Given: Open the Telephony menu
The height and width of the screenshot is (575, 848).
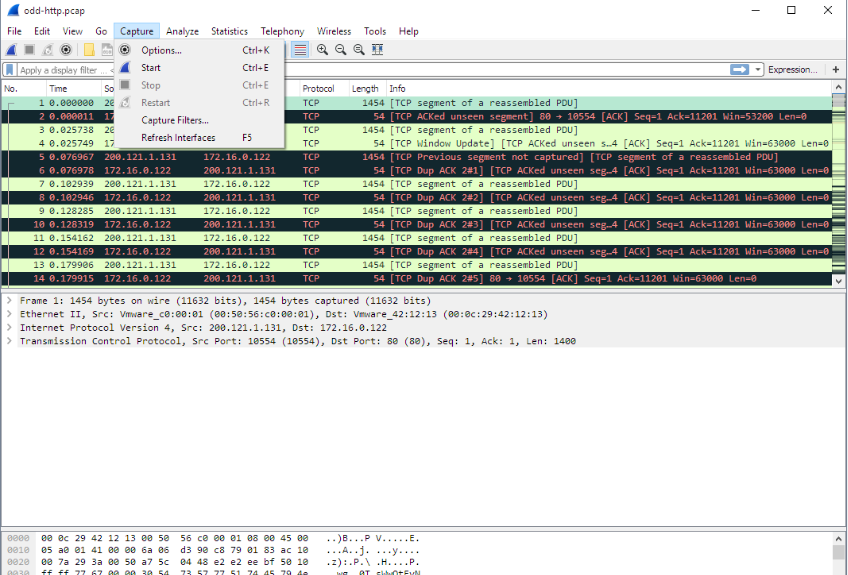Looking at the screenshot, I should coord(282,31).
